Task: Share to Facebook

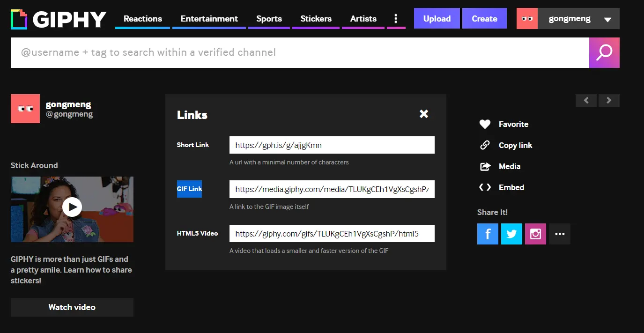Action: [488, 234]
